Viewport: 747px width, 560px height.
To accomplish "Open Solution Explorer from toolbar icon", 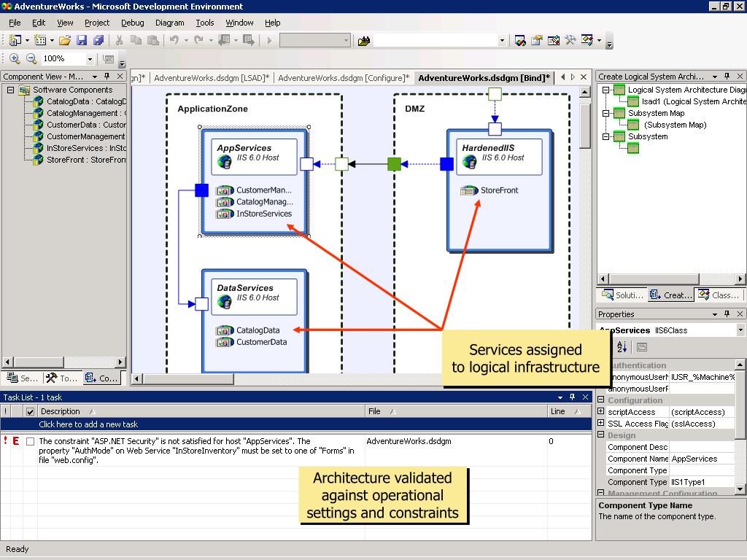I will pos(520,41).
